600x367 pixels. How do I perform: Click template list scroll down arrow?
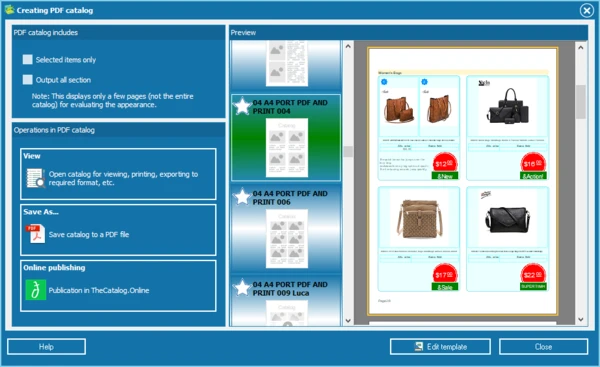[x=348, y=320]
